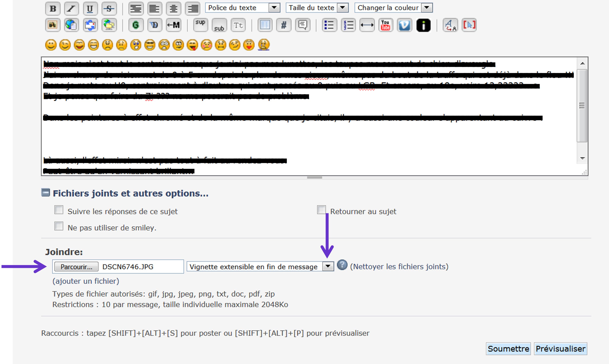Apply superscript with the sup button

coord(200,25)
